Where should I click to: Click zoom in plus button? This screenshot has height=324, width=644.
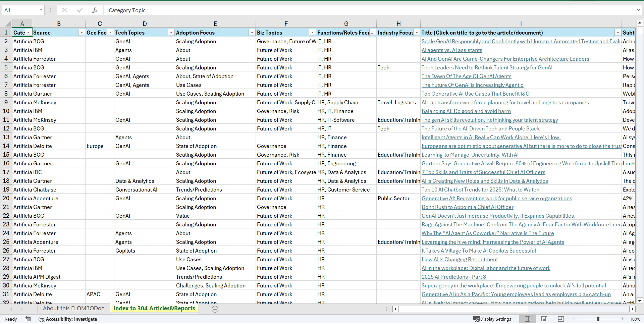click(x=623, y=319)
